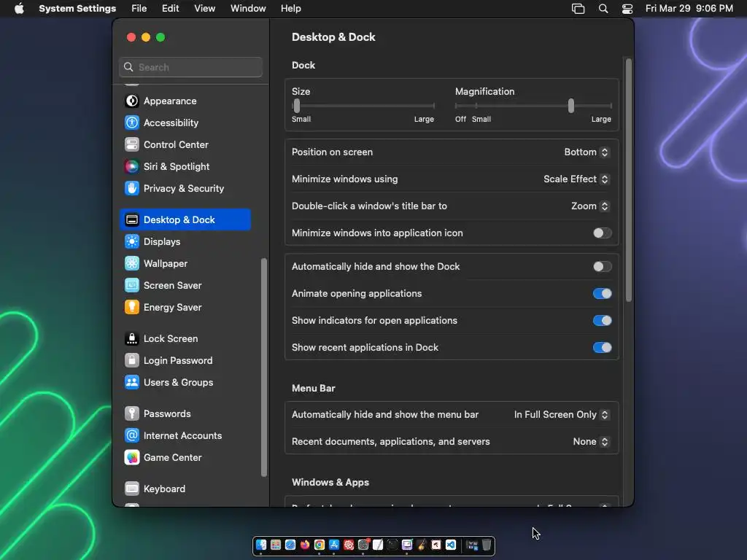The height and width of the screenshot is (560, 747).
Task: Open Minimize windows using Scale Effect dropdown
Action: tap(576, 179)
